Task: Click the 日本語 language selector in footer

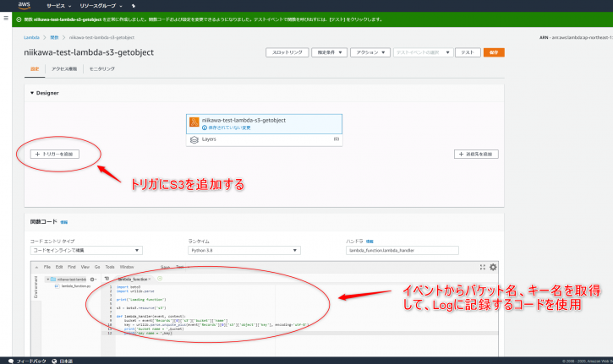Action: (x=66, y=361)
